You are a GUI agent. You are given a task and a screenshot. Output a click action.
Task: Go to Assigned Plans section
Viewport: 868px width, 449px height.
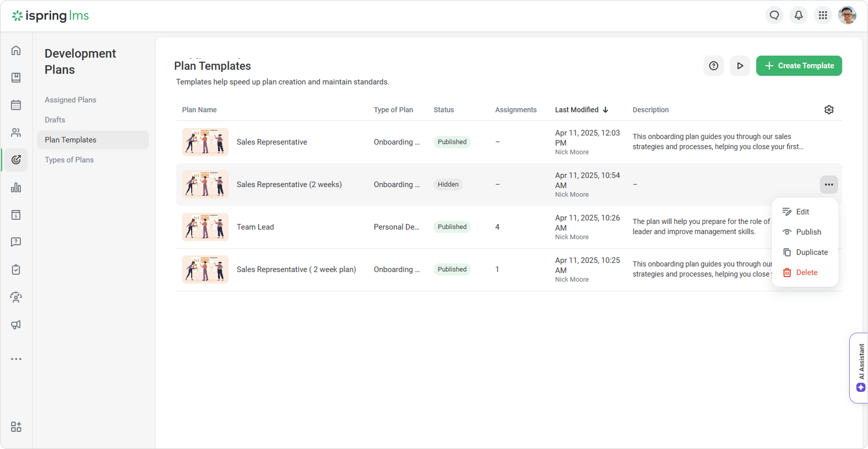point(70,100)
